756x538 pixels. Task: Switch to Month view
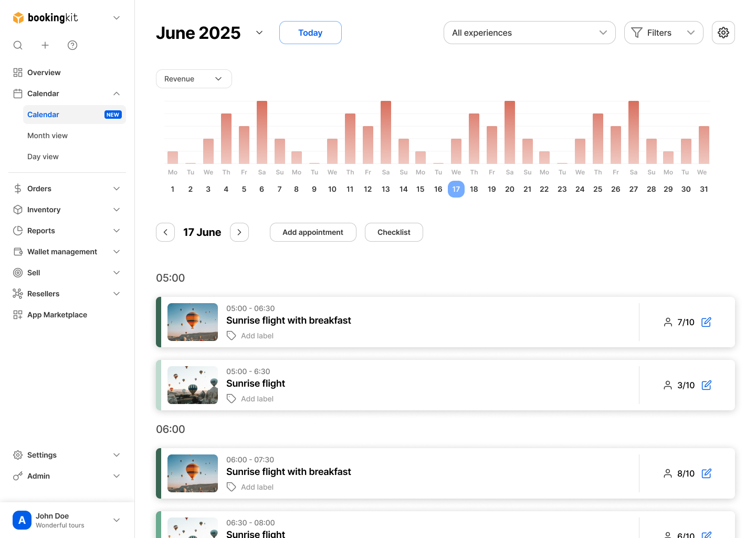click(47, 135)
